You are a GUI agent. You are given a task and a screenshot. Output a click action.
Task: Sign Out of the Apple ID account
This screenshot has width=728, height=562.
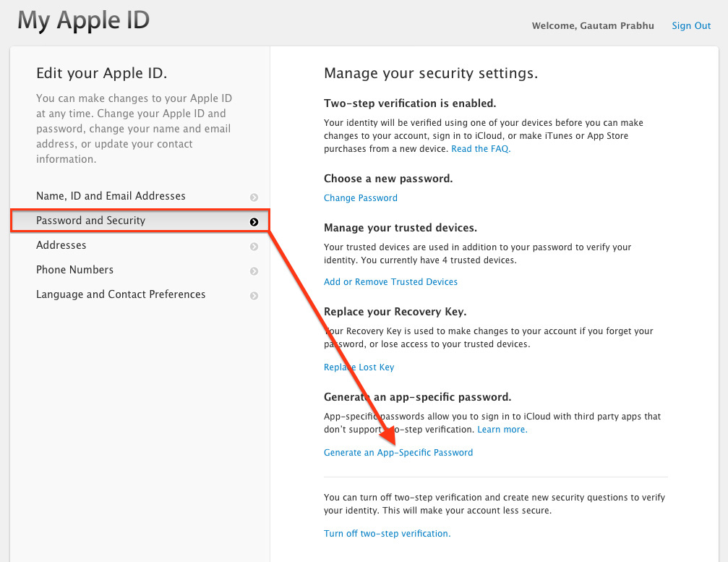coord(691,26)
